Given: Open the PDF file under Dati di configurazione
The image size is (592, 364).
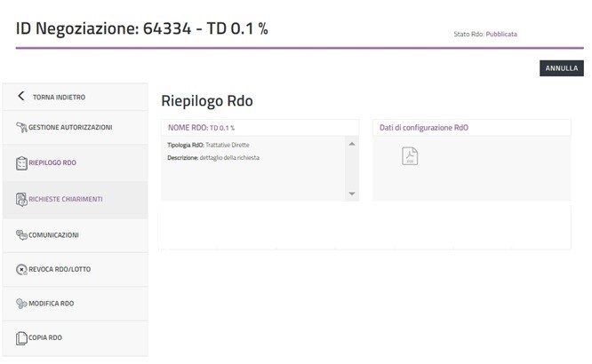Looking at the screenshot, I should point(410,156).
